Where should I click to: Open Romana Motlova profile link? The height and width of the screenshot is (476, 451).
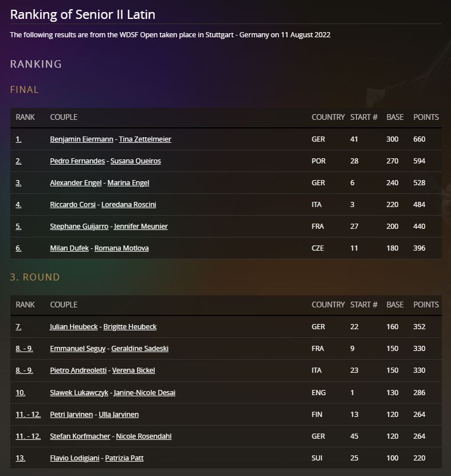pyautogui.click(x=121, y=248)
